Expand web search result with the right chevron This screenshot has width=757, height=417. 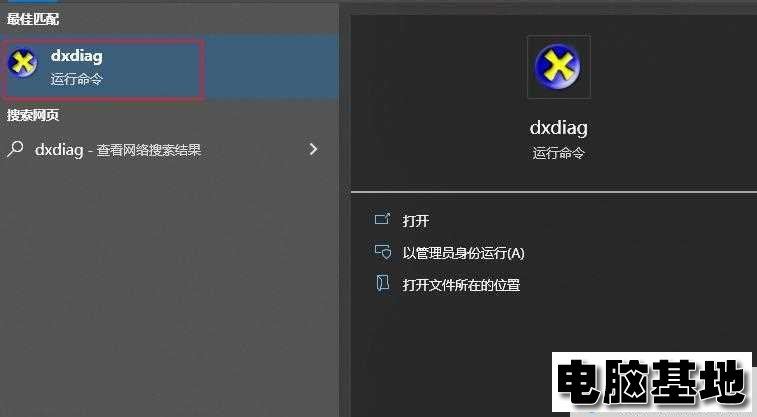pyautogui.click(x=313, y=149)
